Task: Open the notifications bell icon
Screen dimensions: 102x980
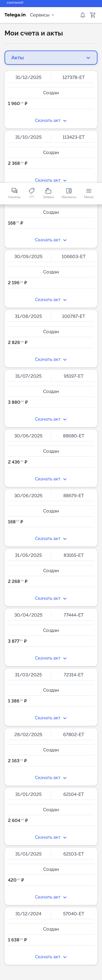Action: coord(83,15)
